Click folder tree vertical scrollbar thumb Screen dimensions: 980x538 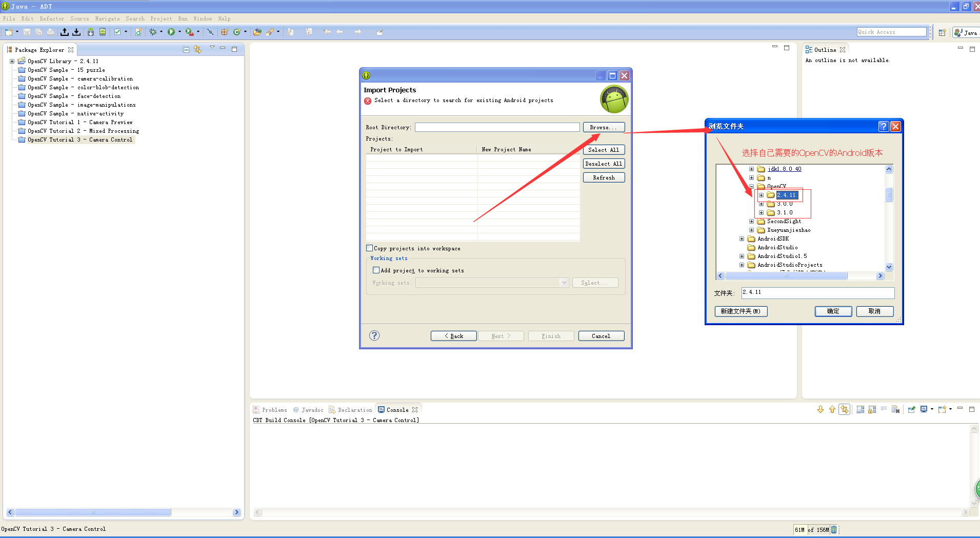point(889,195)
